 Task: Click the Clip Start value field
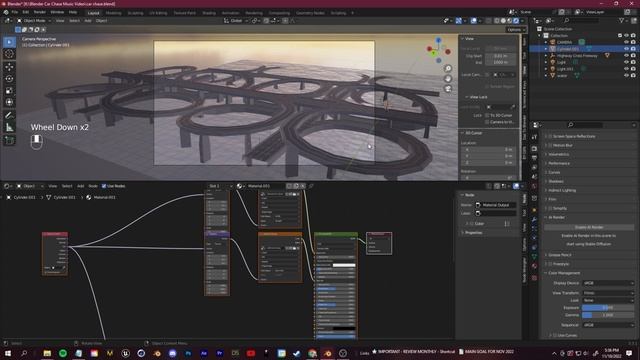click(x=501, y=56)
